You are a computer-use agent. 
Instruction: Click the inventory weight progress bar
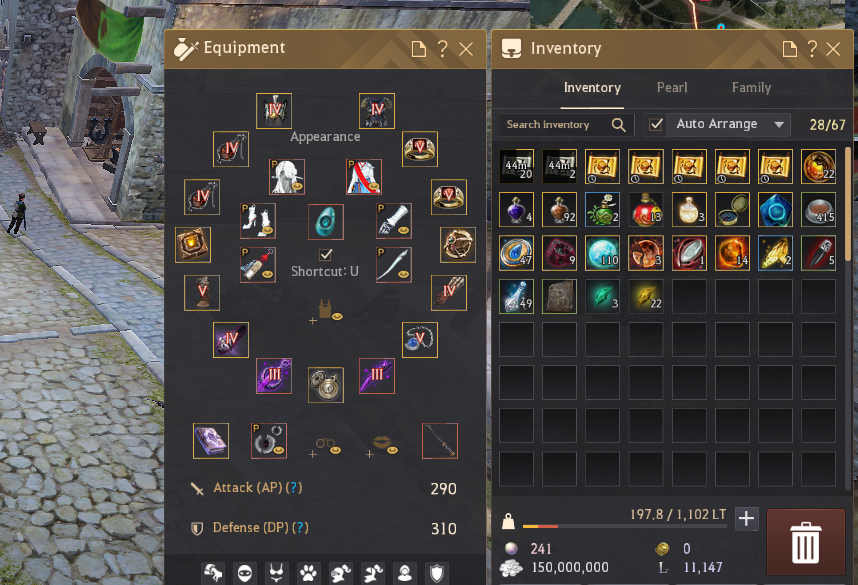624,526
